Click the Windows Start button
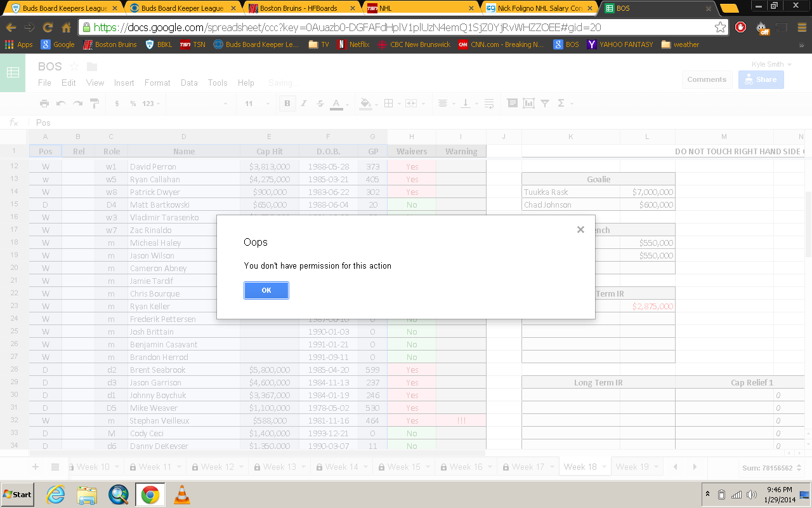812x508 pixels. [x=17, y=494]
